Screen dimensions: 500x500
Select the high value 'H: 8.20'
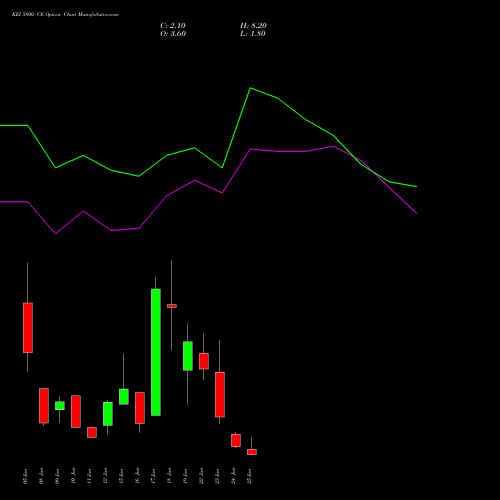(253, 26)
